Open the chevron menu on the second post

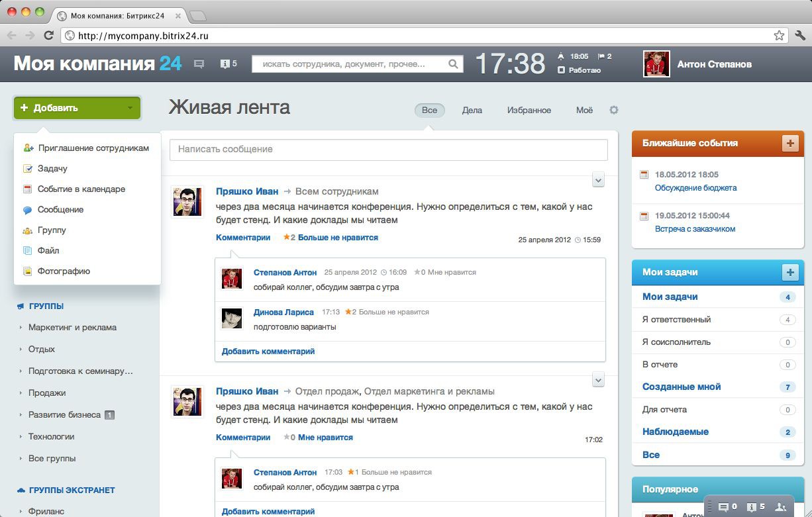(597, 379)
